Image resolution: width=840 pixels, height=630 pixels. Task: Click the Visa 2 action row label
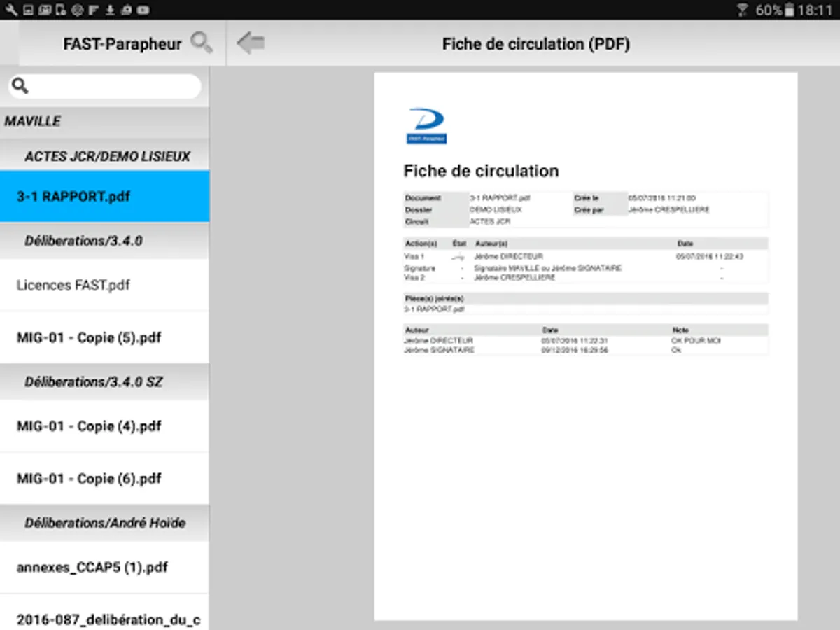pyautogui.click(x=414, y=278)
